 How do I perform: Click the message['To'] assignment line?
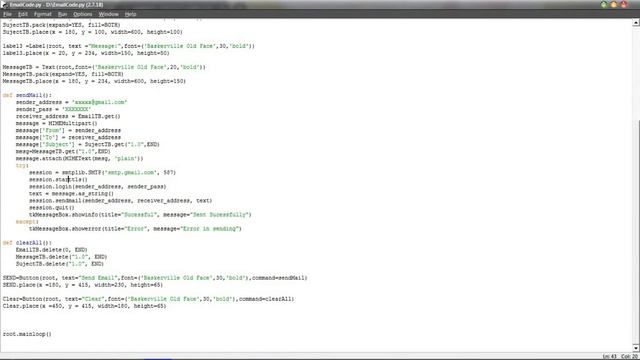68,137
